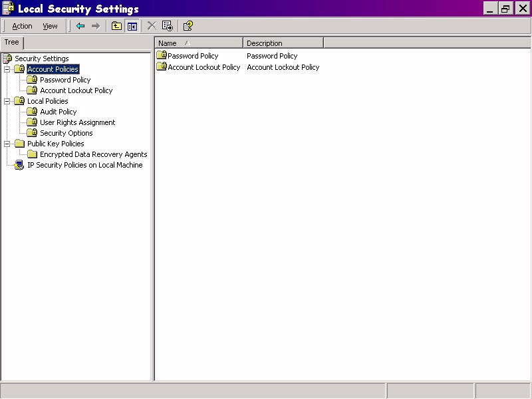Collapse the Local Policies tree node
Image resolution: width=532 pixels, height=399 pixels.
pyautogui.click(x=7, y=101)
